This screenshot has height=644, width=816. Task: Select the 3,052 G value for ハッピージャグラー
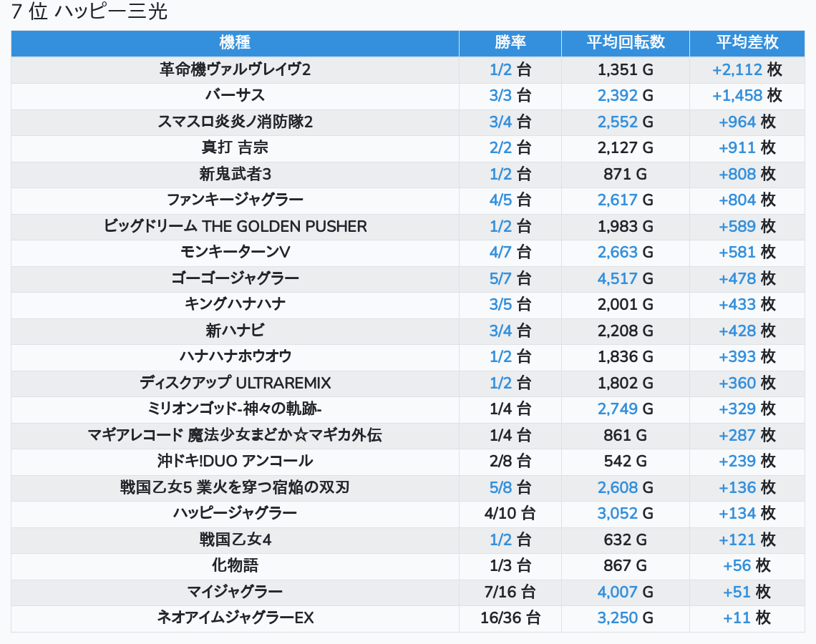pyautogui.click(x=626, y=514)
